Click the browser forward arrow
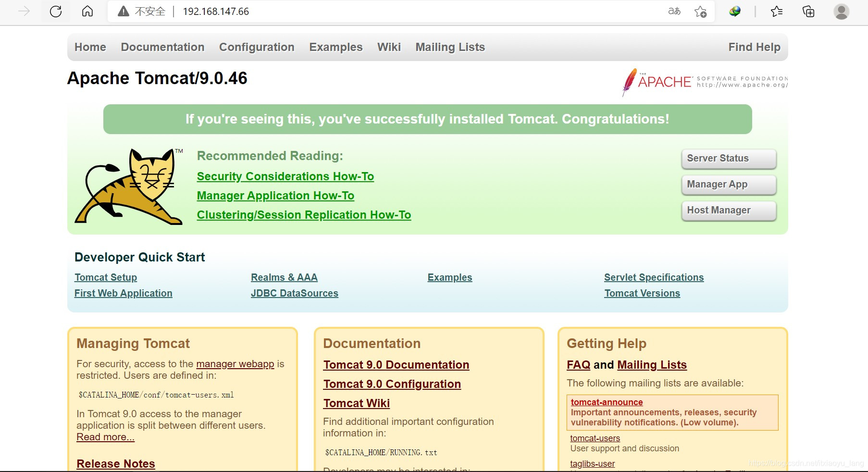This screenshot has width=868, height=472. click(24, 12)
